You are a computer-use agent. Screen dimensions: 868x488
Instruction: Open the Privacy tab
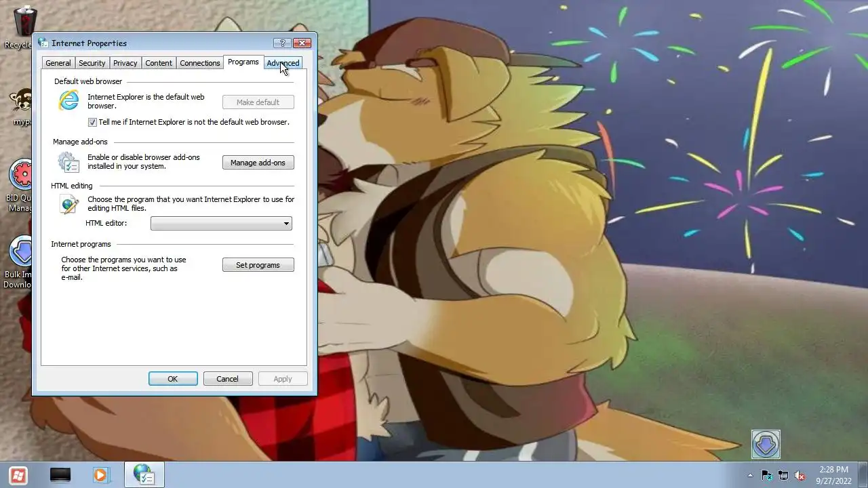point(125,63)
